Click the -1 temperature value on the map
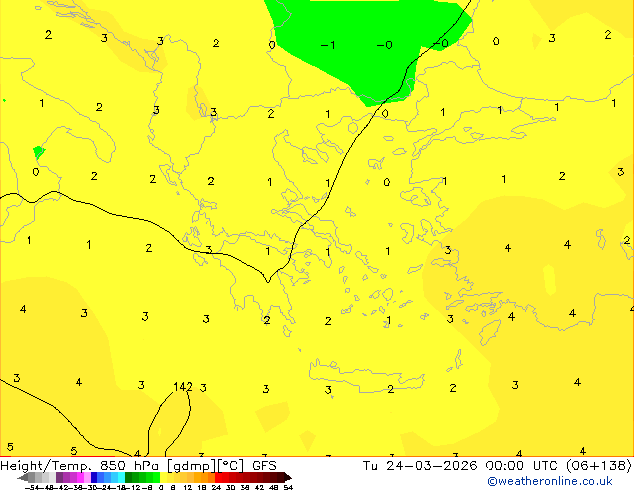This screenshot has width=634, height=490. [328, 45]
